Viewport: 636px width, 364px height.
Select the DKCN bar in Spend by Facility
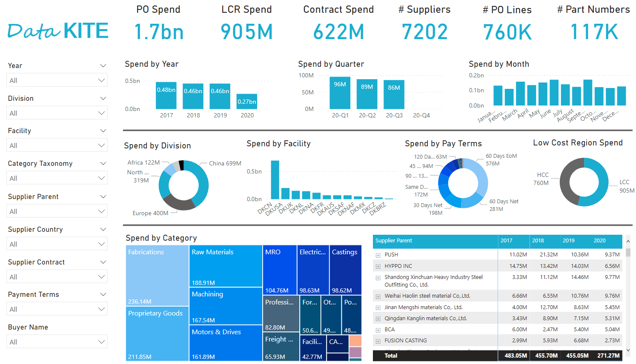(x=275, y=179)
